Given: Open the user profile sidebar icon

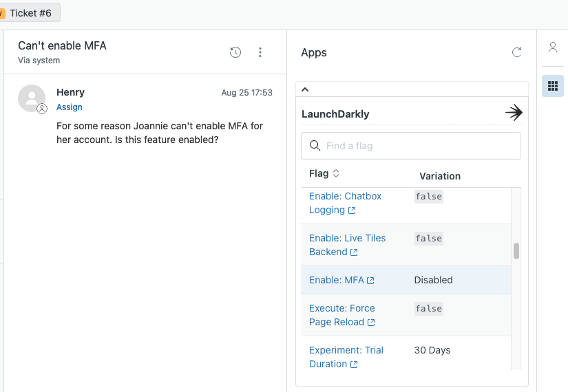Looking at the screenshot, I should (552, 47).
